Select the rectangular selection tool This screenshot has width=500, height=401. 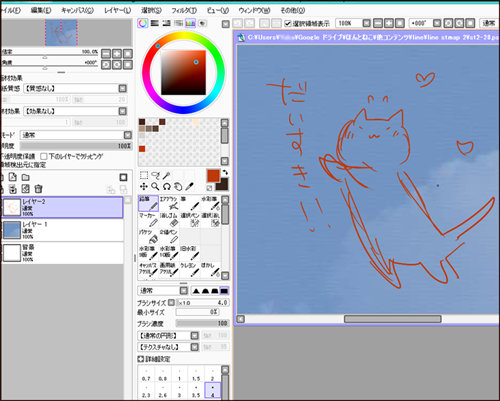[x=144, y=176]
